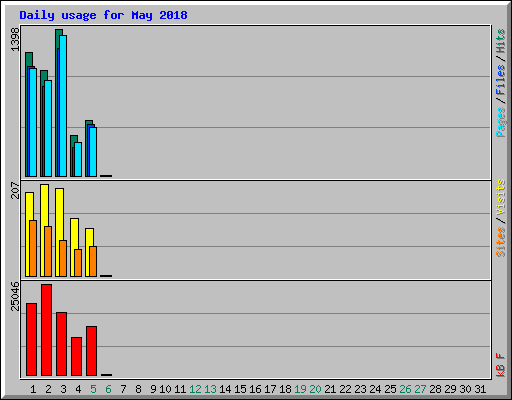
Task: Click day label 7 on the x-axis
Action: [x=123, y=389]
